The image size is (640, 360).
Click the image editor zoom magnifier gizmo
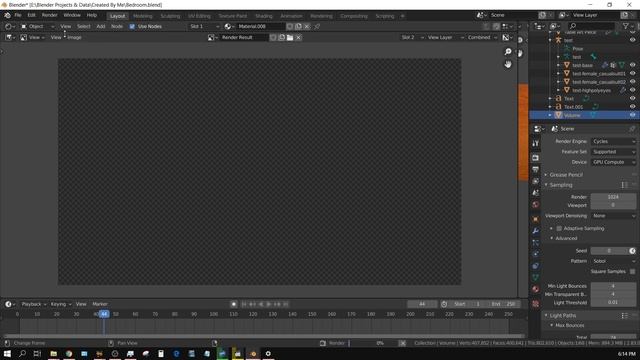click(x=508, y=52)
